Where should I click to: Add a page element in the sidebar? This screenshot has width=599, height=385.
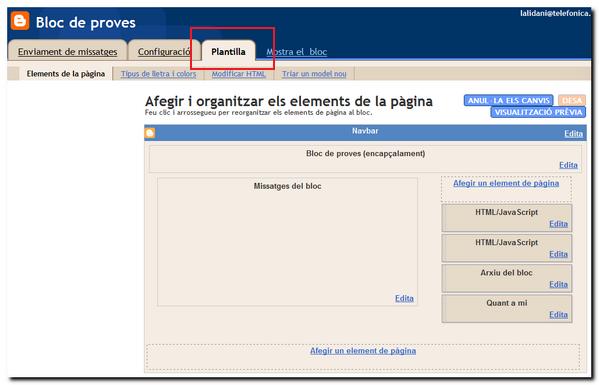click(x=506, y=183)
